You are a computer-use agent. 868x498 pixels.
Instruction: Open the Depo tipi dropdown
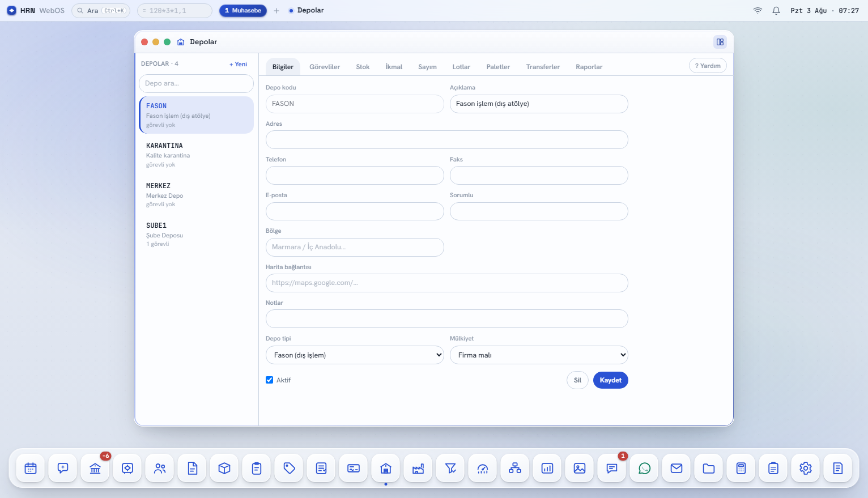pyautogui.click(x=355, y=355)
